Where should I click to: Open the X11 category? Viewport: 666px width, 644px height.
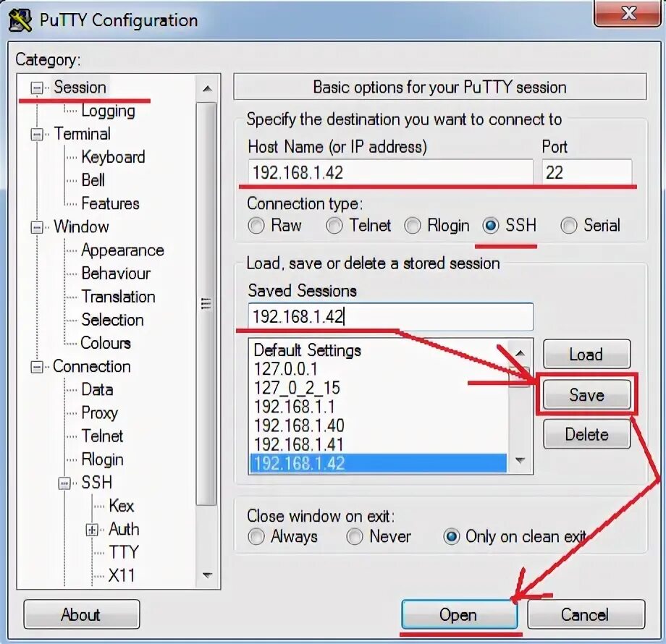122,576
